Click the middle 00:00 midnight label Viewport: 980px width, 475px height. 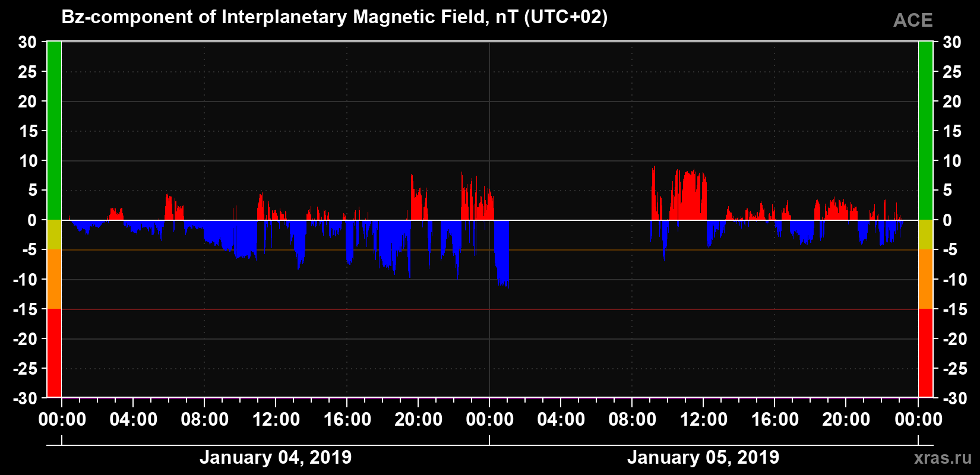[489, 420]
